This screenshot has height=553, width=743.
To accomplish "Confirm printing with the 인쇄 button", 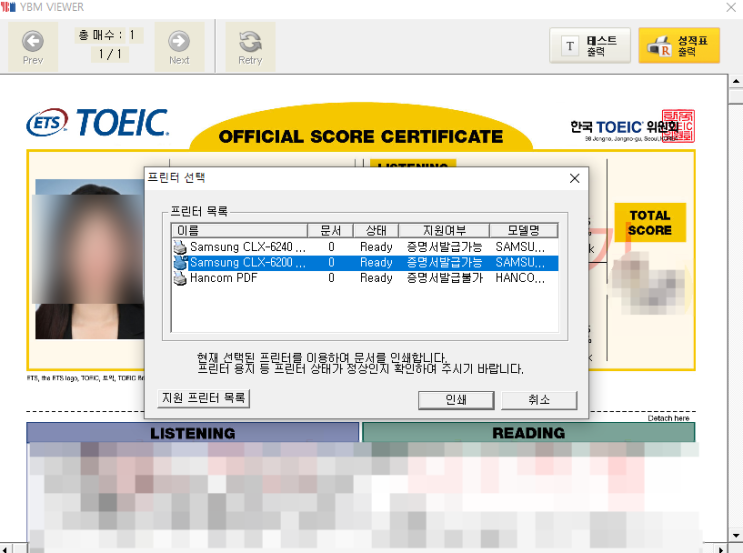I will tap(456, 400).
